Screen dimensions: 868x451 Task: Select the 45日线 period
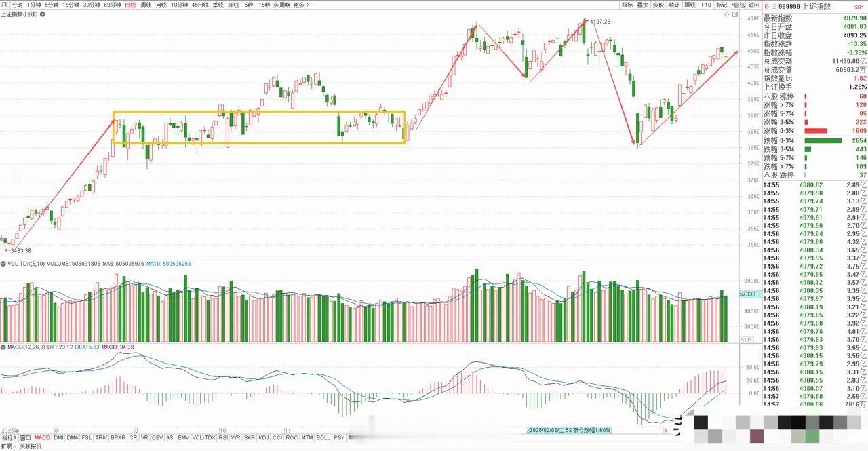(x=200, y=5)
